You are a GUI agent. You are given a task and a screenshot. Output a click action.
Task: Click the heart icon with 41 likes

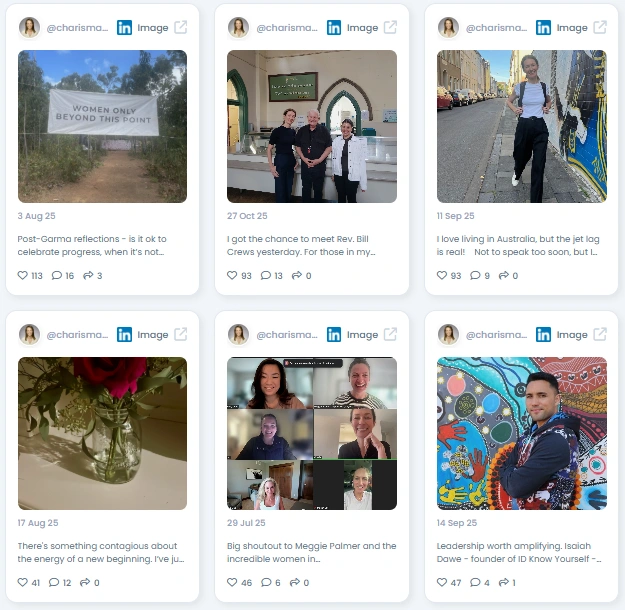tap(23, 582)
